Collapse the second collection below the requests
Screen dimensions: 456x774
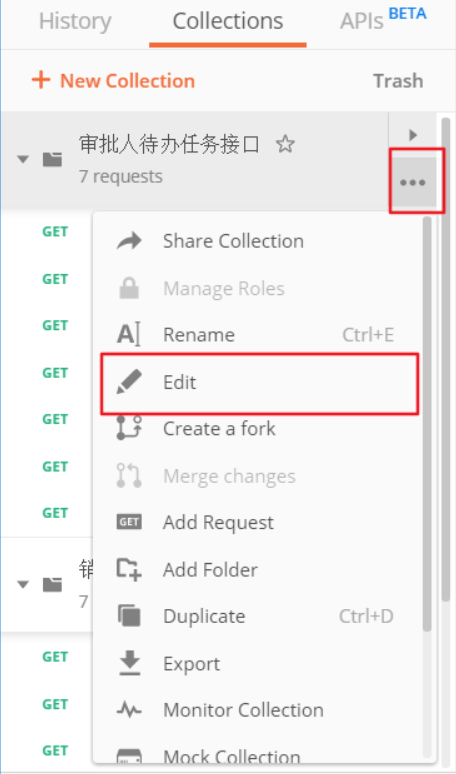click(22, 584)
